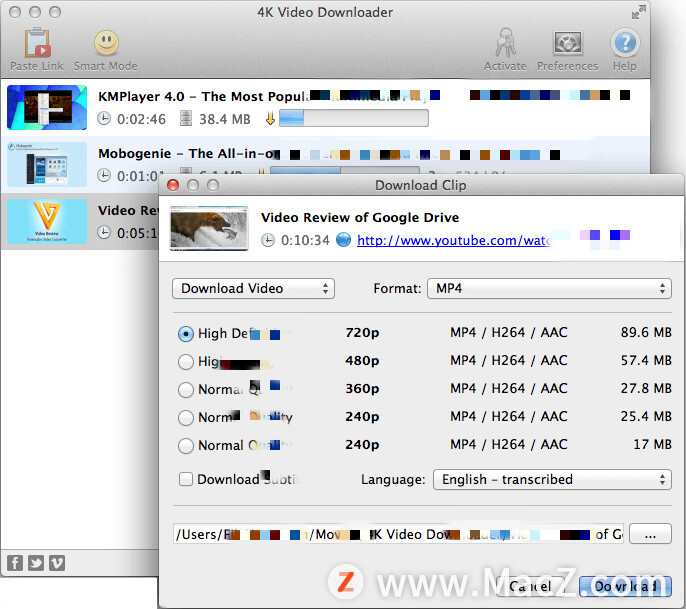Click the '27.8 MB' size value

[646, 388]
